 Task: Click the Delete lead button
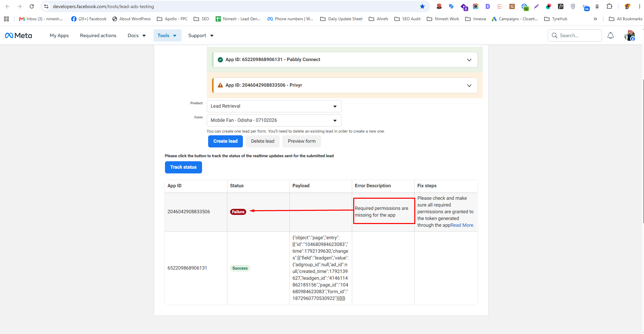[x=262, y=141]
